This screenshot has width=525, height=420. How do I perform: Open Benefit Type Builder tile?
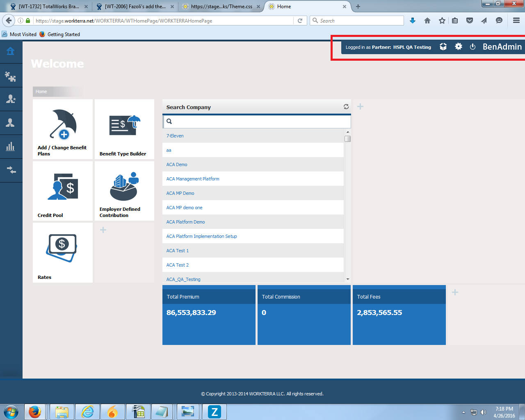124,129
